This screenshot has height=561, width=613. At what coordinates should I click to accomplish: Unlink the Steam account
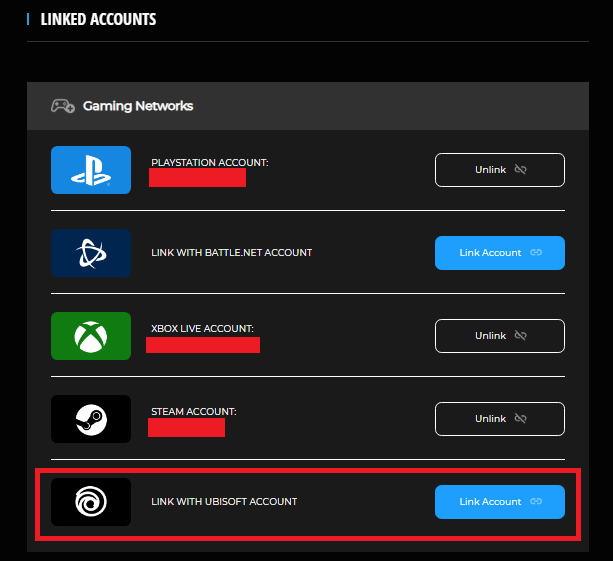coord(500,419)
